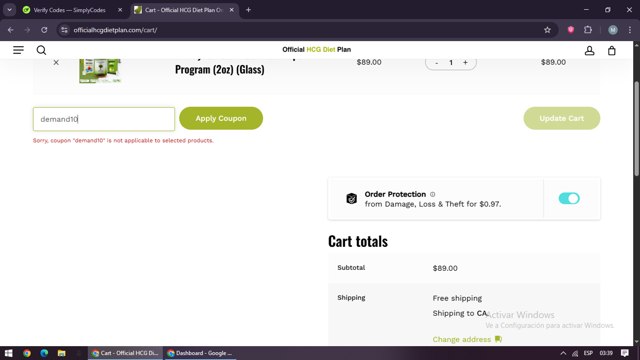Screen dimensions: 640x360
Task: Select the Cart - Official HCG Diet Plan tab
Action: tap(183, 10)
